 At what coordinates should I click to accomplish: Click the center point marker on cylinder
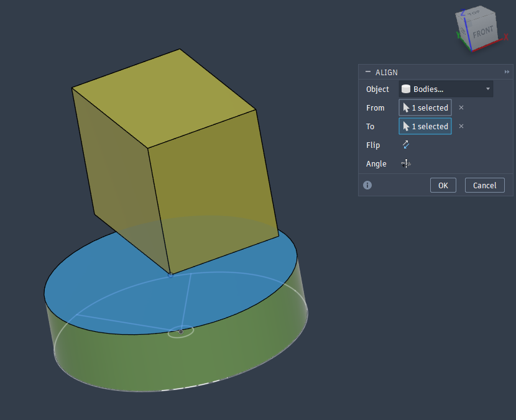pos(181,332)
